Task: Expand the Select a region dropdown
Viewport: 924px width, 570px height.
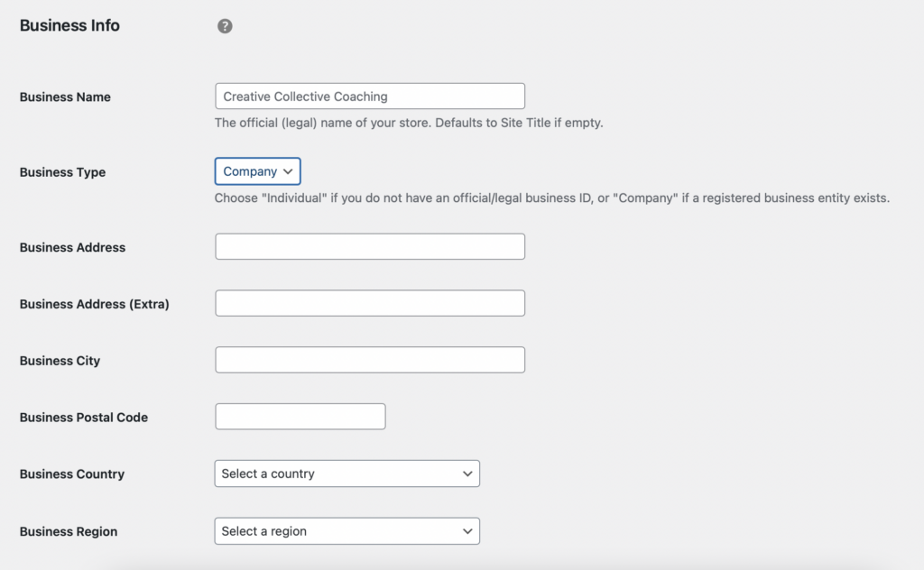Action: [x=346, y=531]
